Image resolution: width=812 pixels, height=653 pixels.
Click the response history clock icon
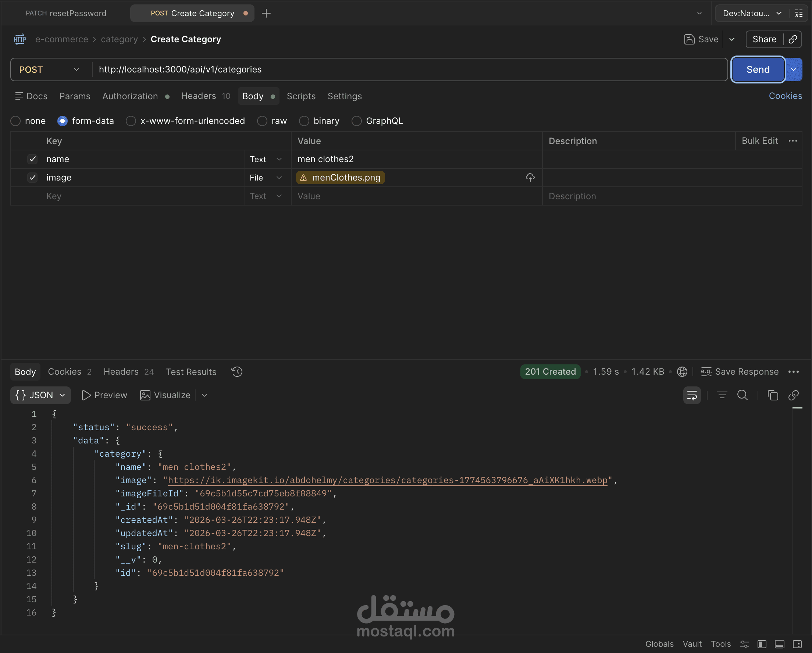236,372
